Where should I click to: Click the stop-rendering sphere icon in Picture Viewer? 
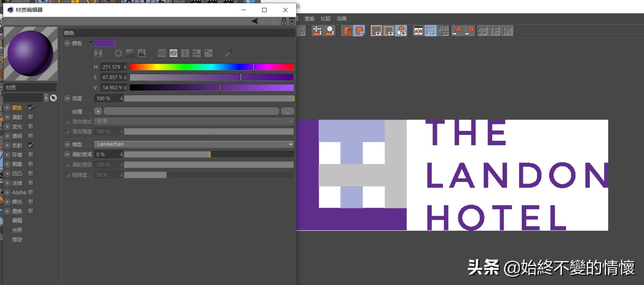click(330, 31)
